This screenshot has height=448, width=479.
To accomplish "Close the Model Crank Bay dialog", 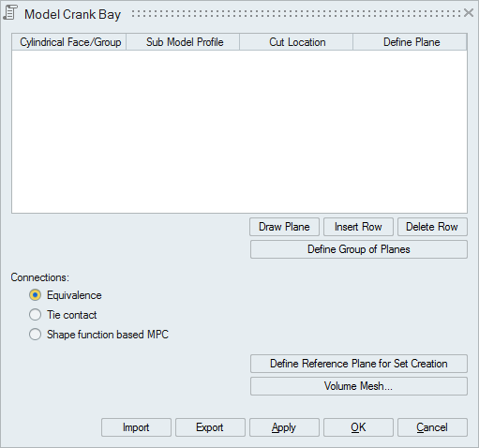I will 469,13.
